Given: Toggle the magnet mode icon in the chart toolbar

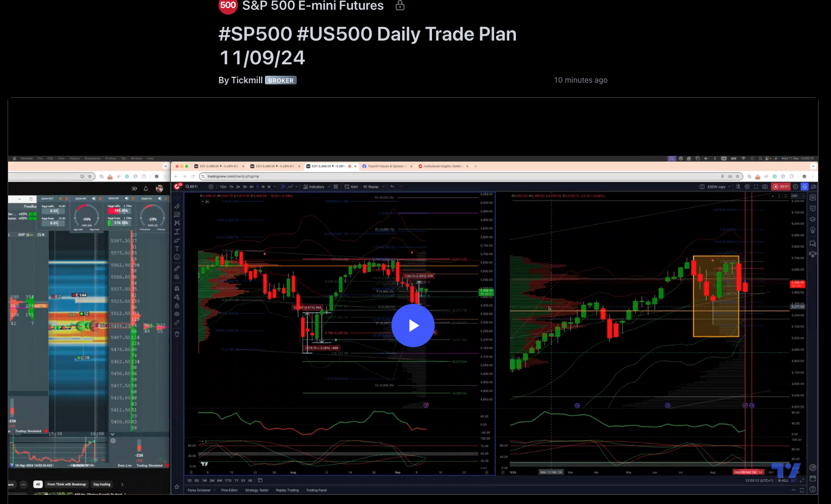Looking at the screenshot, I should point(177,288).
